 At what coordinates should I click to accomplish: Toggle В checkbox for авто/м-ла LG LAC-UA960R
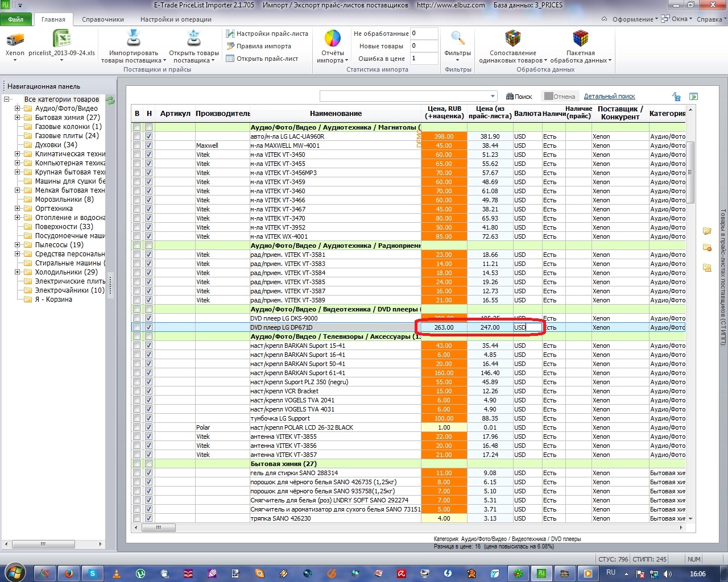137,136
